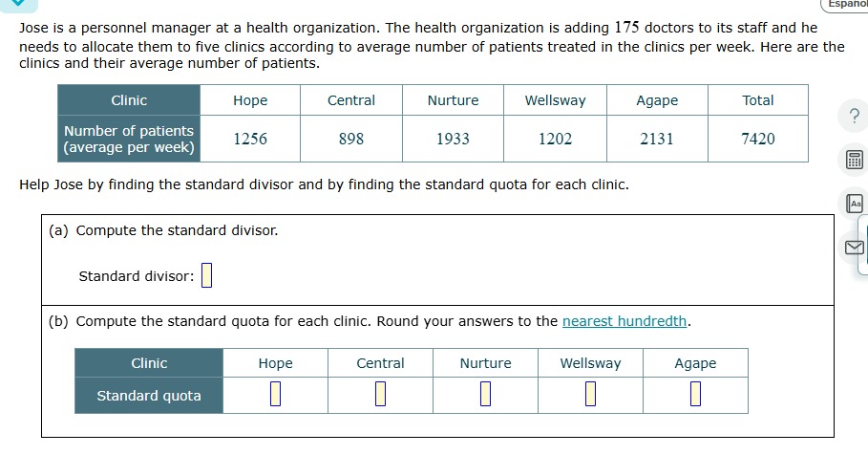Click the envelope message icon
The image size is (868, 455).
point(855,248)
